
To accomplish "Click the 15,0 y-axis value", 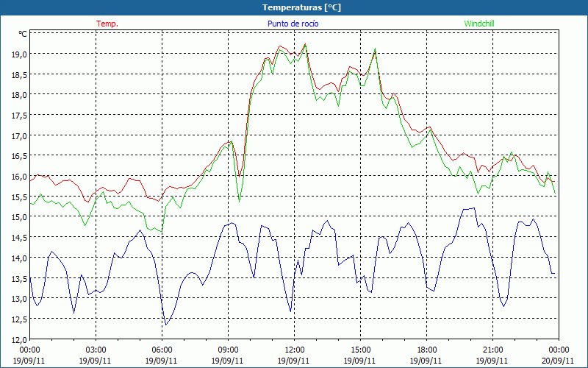I will pyautogui.click(x=20, y=217).
